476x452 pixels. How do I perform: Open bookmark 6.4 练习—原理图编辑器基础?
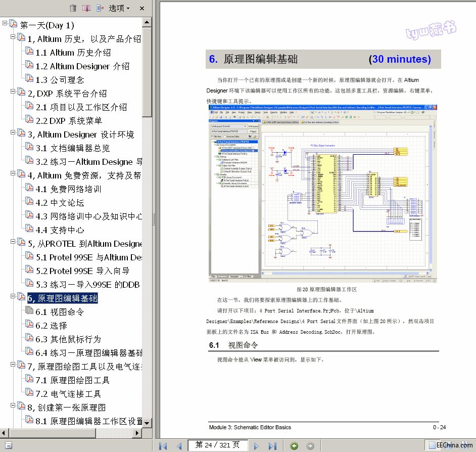point(88,353)
